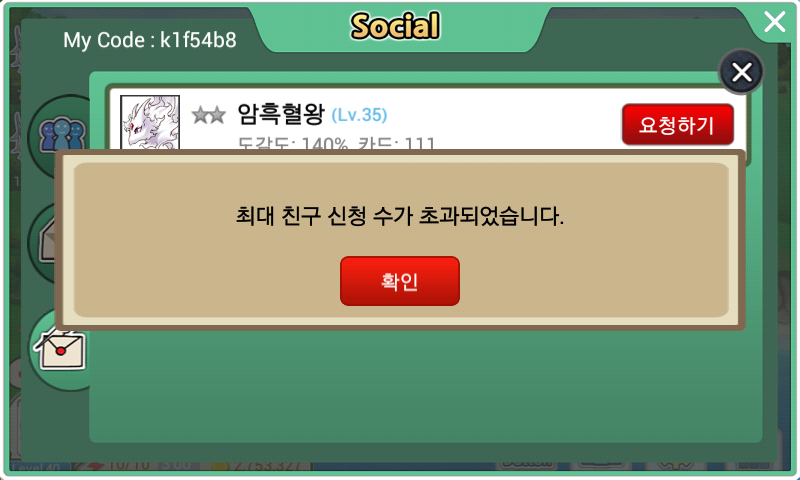The image size is (800, 480).
Task: Tap the gold coin icon in status bar
Action: coord(218,466)
